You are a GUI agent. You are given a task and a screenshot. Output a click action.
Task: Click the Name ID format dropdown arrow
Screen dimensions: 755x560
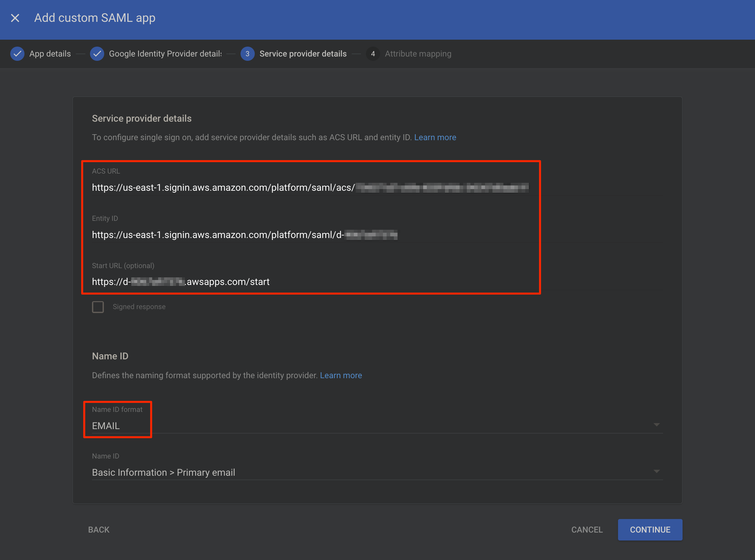coord(656,425)
